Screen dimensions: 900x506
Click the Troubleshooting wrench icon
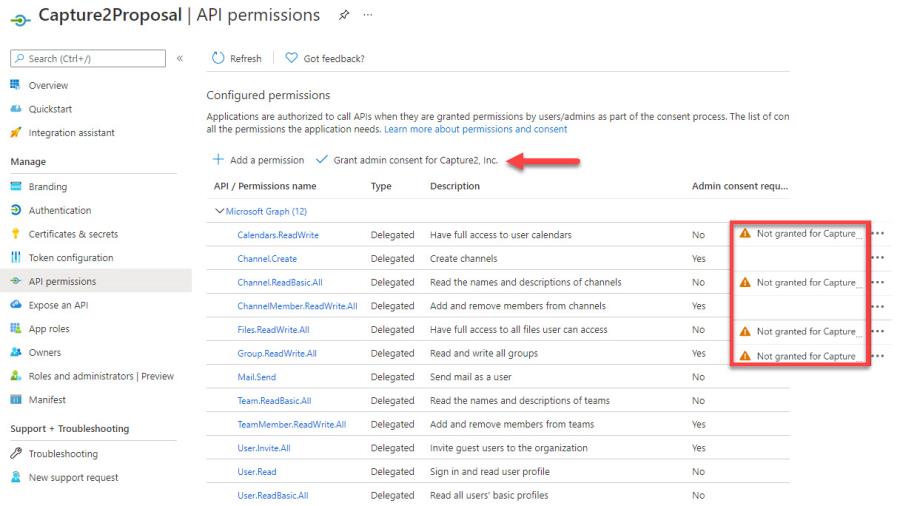pos(15,453)
